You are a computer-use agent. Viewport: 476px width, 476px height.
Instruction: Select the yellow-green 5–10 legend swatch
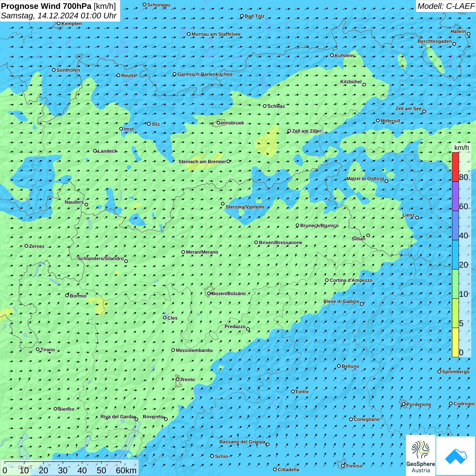tap(455, 313)
